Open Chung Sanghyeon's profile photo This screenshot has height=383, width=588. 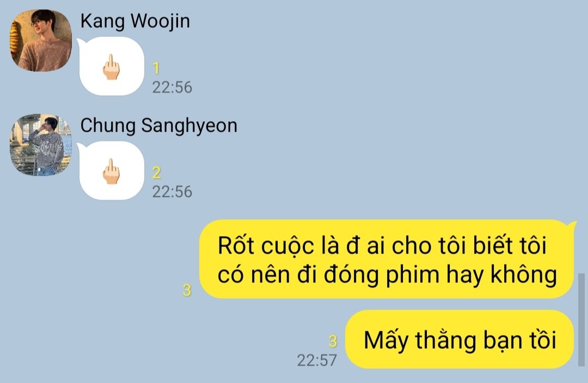coord(41,145)
